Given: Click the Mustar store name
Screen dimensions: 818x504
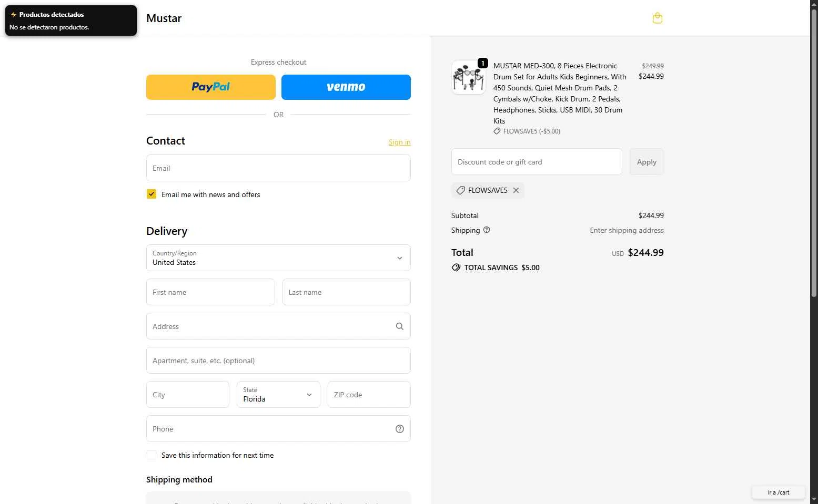Looking at the screenshot, I should [x=164, y=18].
